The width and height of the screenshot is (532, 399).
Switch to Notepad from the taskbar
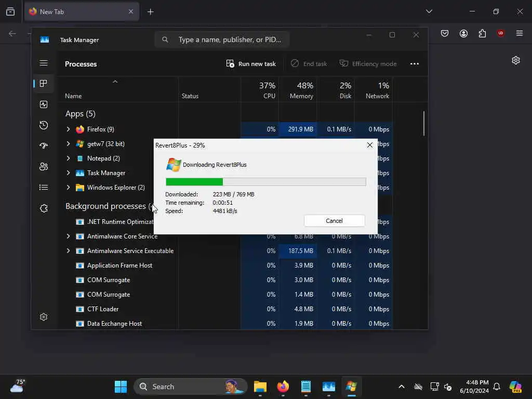[305, 387]
